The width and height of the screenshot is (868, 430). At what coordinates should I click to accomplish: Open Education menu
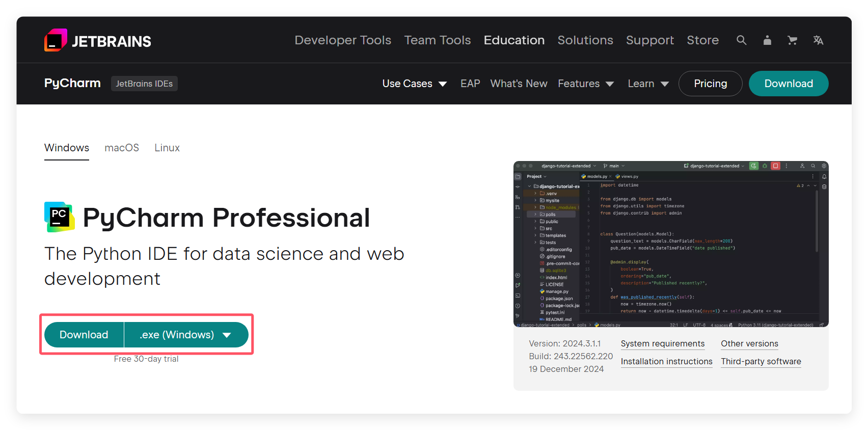click(514, 40)
